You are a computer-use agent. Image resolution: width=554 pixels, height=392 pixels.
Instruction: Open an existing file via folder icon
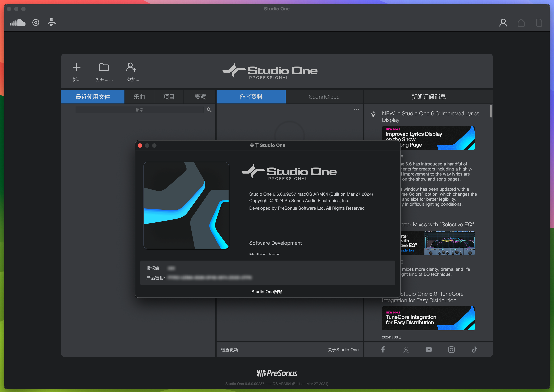pyautogui.click(x=104, y=67)
